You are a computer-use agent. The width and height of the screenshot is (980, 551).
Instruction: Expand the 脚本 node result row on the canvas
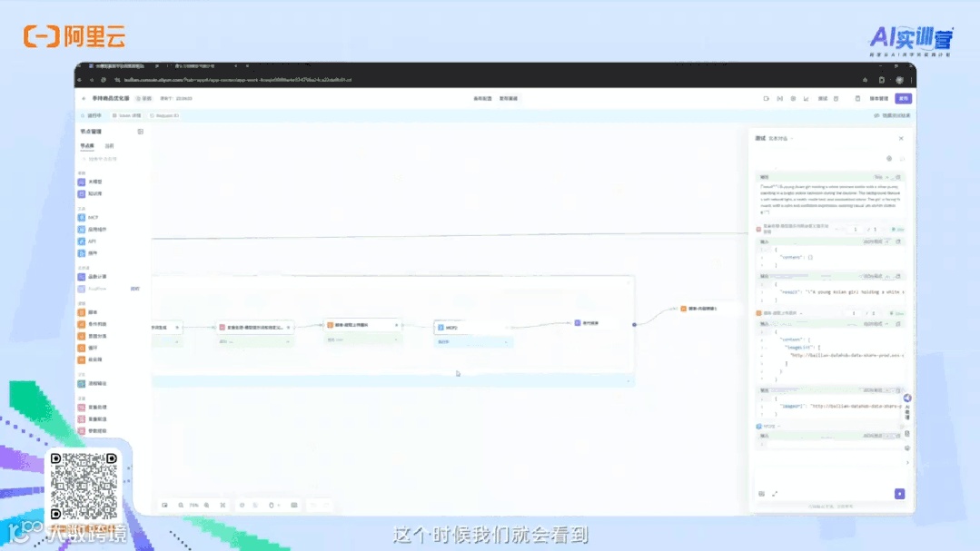tap(362, 339)
